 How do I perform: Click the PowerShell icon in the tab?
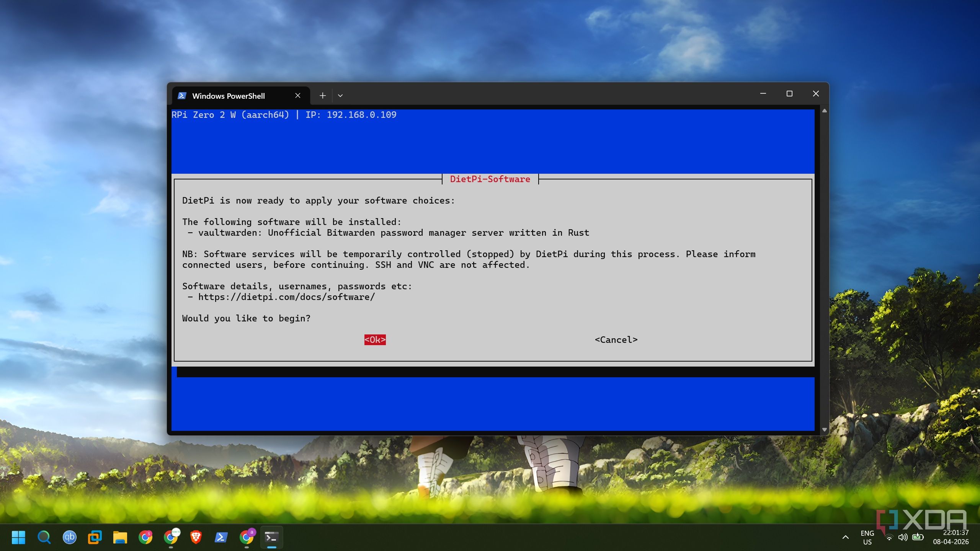tap(182, 96)
